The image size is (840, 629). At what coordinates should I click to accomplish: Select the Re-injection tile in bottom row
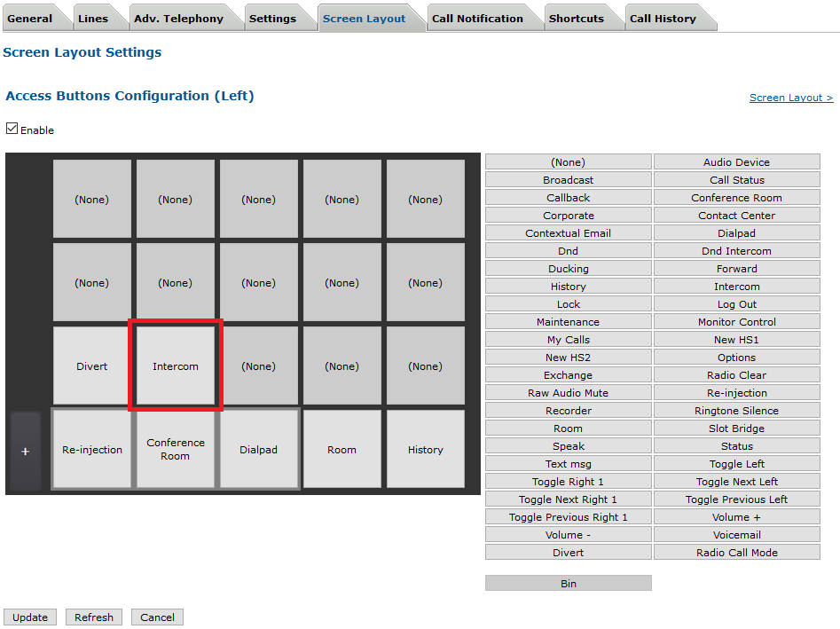point(92,450)
